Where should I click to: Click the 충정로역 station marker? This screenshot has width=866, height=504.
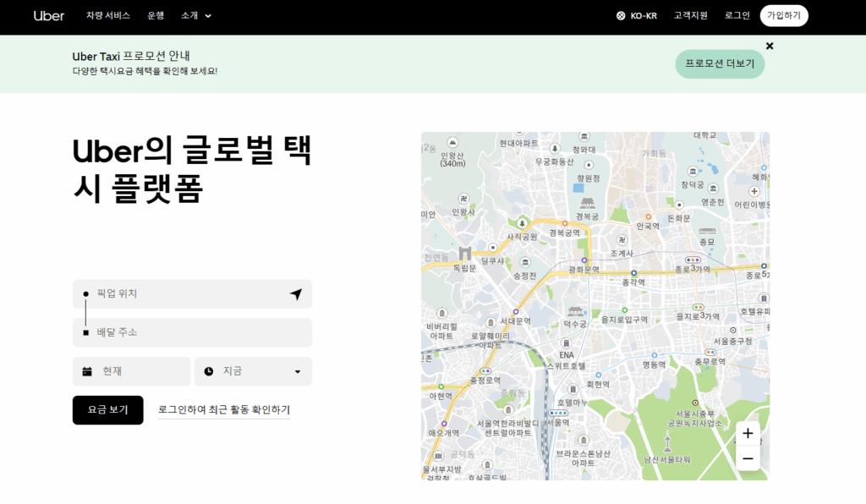click(x=485, y=371)
